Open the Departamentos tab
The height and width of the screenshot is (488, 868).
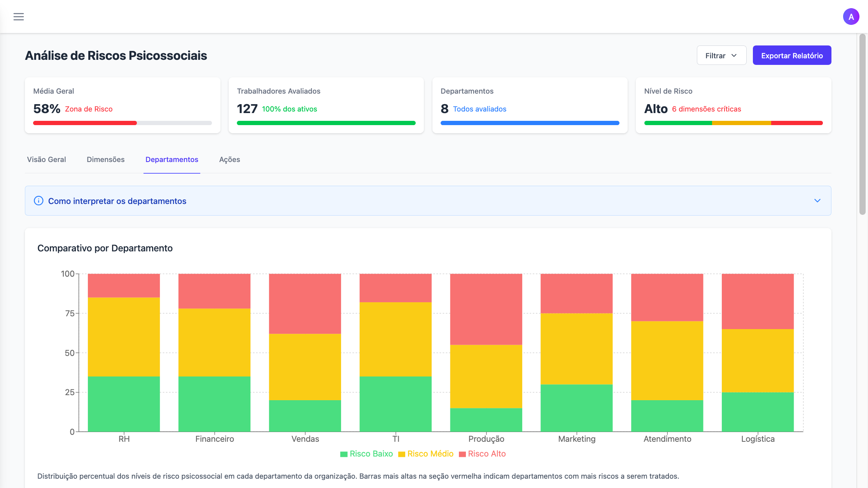click(x=171, y=159)
